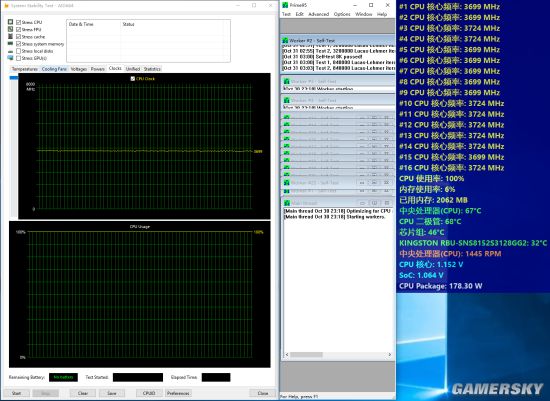Screen dimensions: 550x401
Task: Click the Worker #2 Self-Test window icon
Action: (x=286, y=41)
